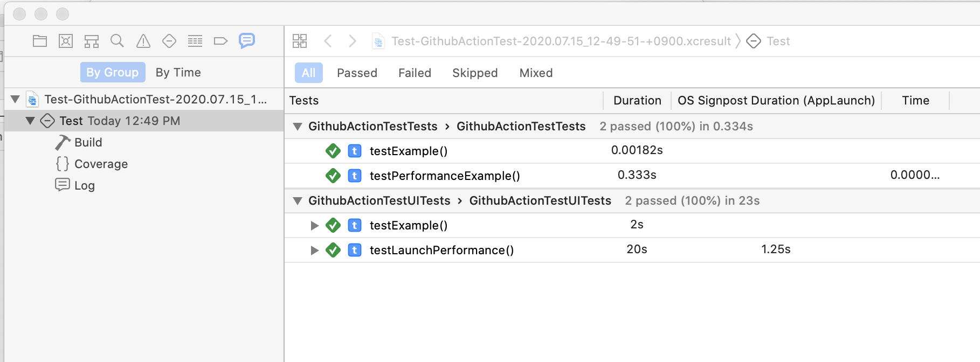
Task: Click the t icon of testLaunchPerformance()
Action: click(x=355, y=250)
